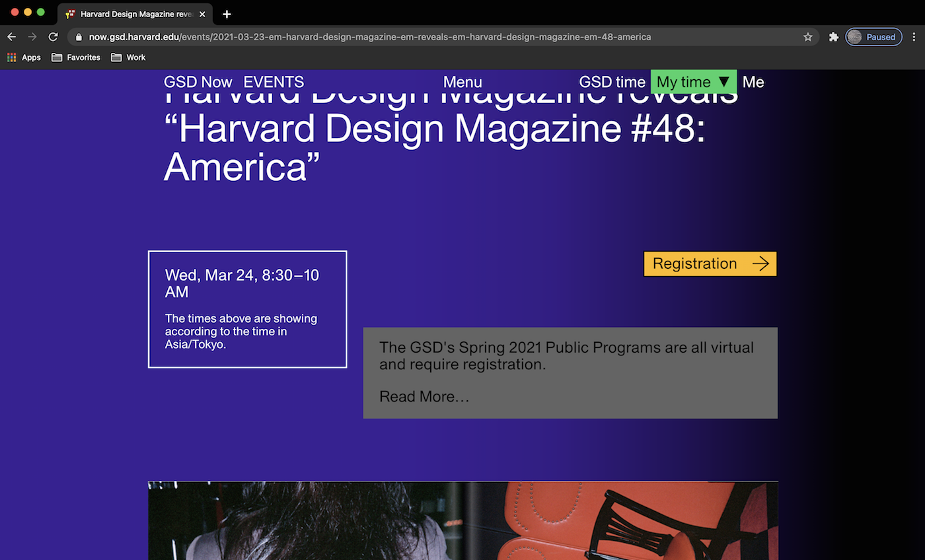Open the Apps grid shortcut

click(x=24, y=57)
